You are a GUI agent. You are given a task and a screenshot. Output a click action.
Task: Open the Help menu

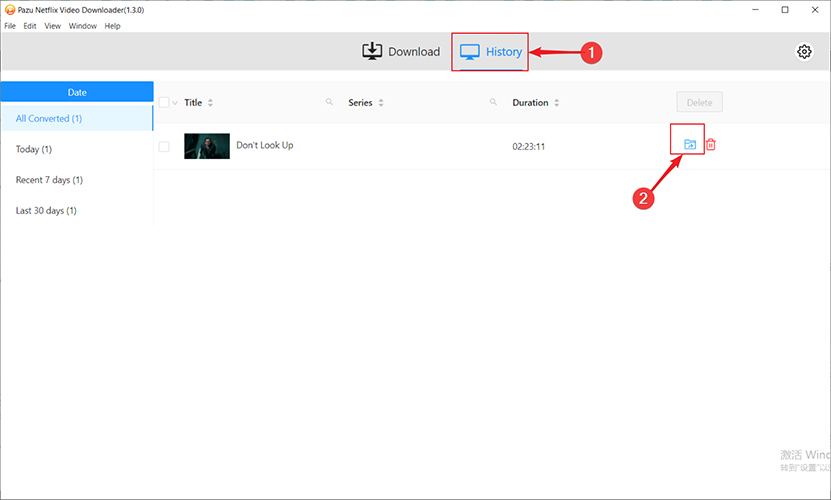112,26
